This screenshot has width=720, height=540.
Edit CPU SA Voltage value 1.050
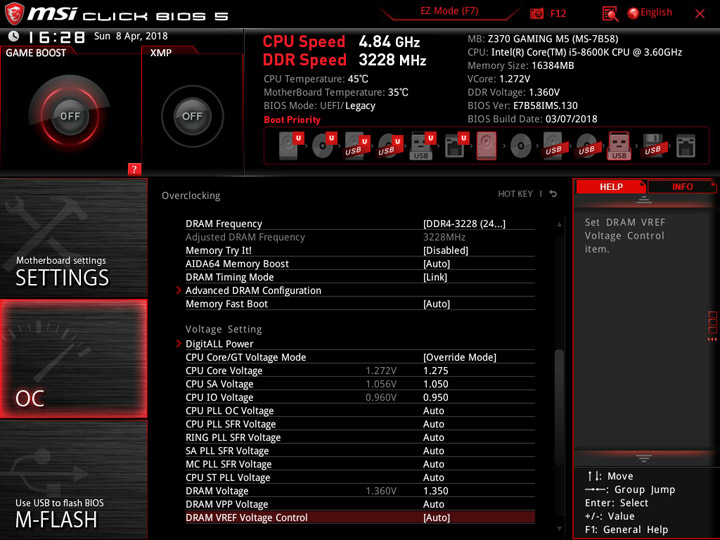pyautogui.click(x=435, y=384)
